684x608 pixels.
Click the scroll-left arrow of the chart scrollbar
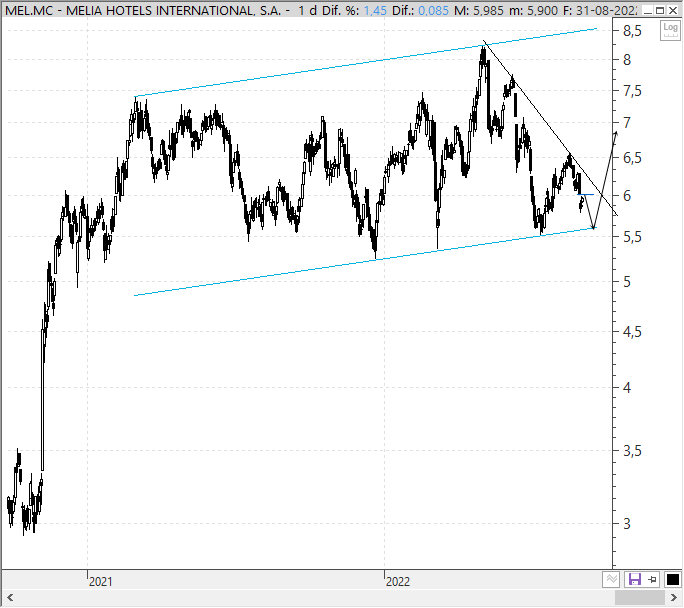[10, 598]
